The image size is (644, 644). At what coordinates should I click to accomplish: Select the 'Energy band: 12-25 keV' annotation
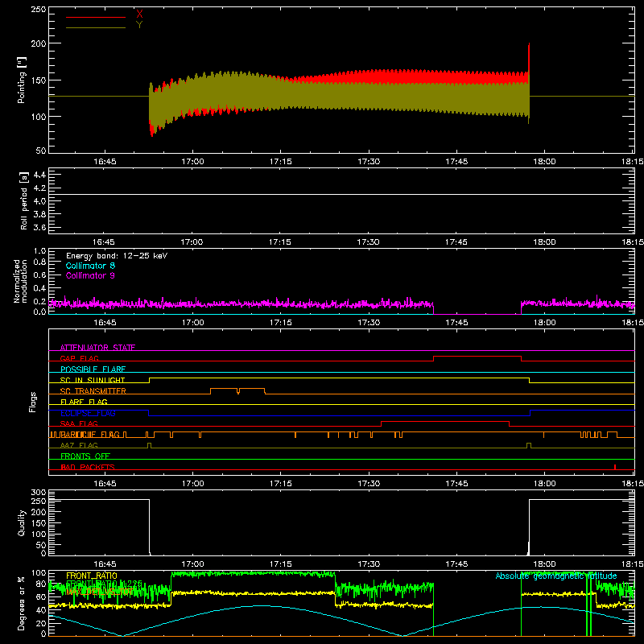tap(117, 256)
